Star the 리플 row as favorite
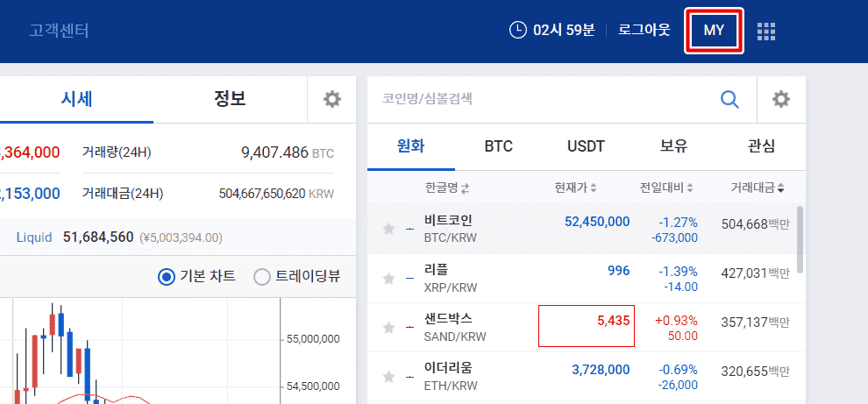 point(388,279)
